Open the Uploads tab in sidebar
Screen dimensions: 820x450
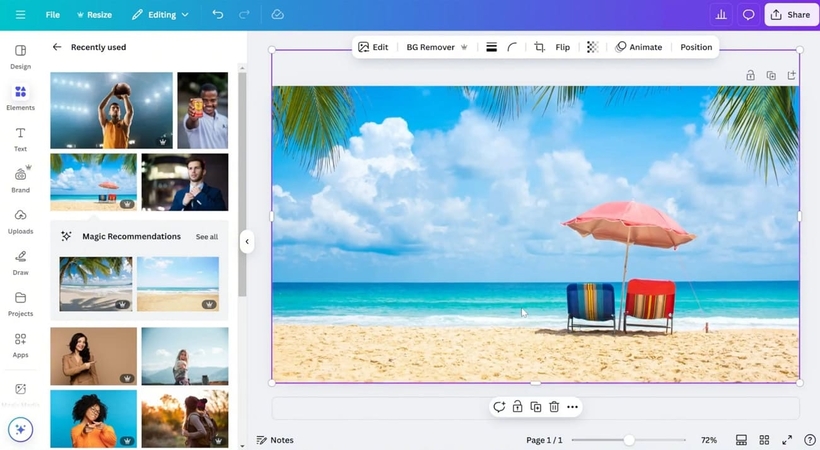[20, 221]
